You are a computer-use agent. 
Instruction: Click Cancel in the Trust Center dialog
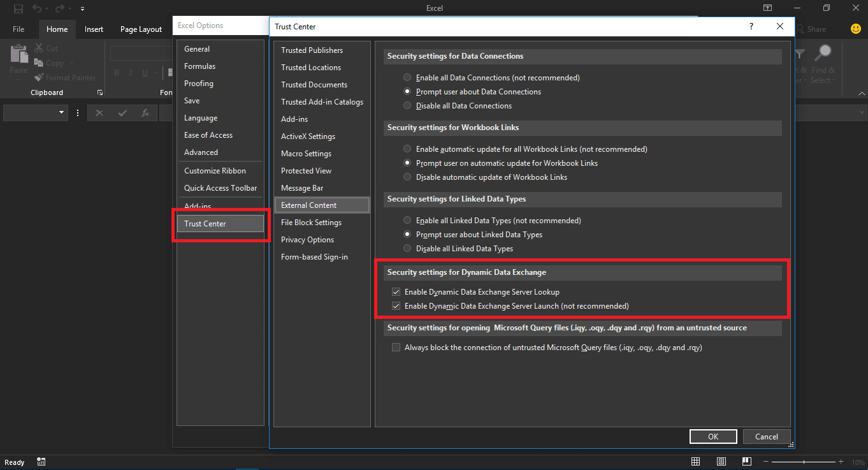pos(767,437)
